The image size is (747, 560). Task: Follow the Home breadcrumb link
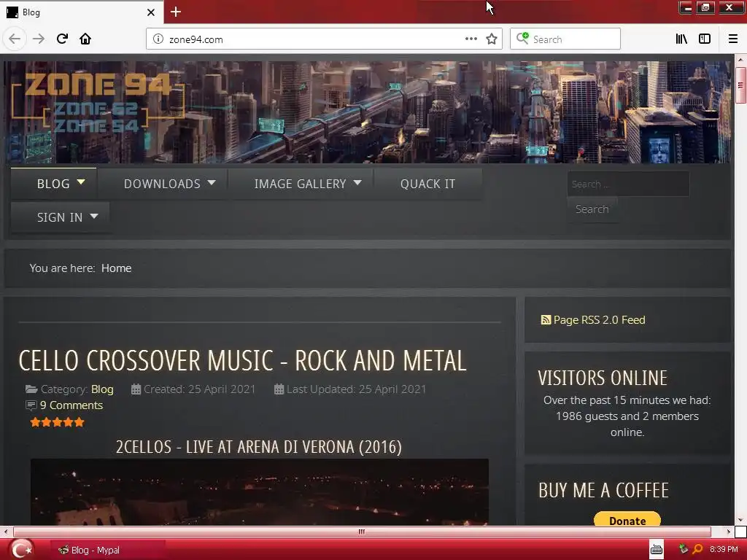116,268
